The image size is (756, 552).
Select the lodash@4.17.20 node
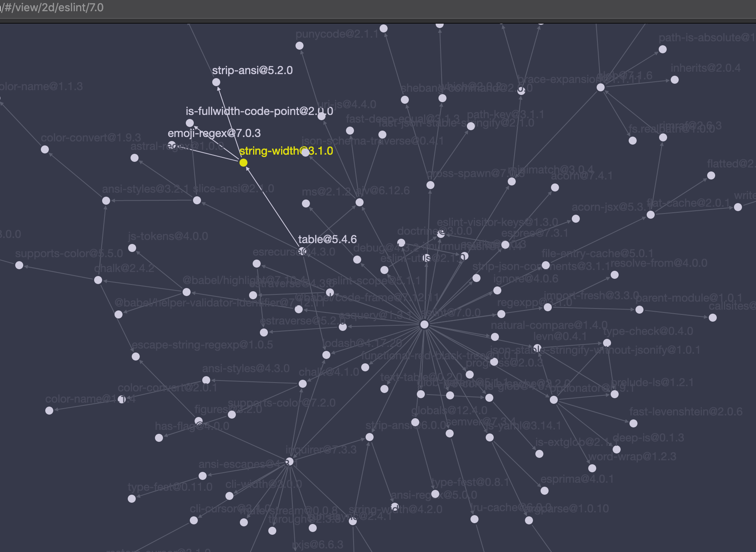tap(326, 355)
